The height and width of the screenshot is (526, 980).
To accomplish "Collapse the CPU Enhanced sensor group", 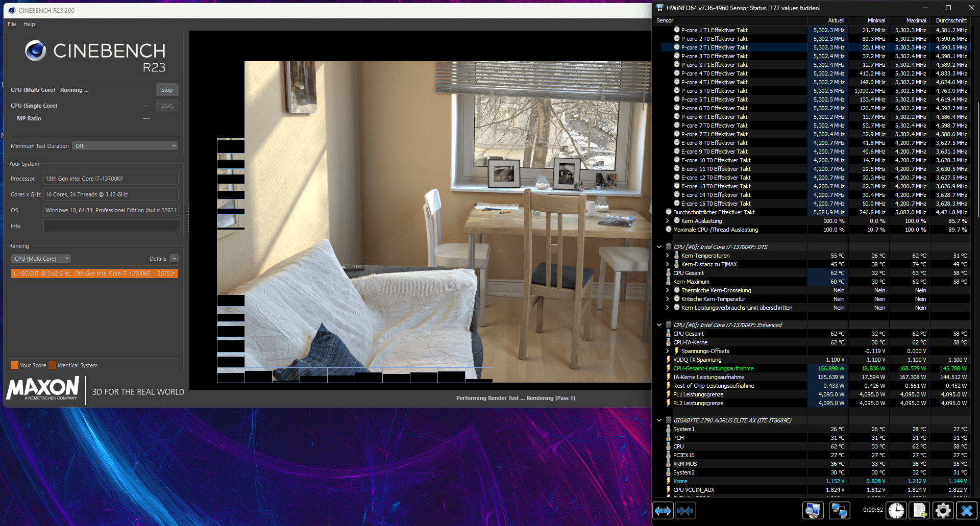I will pos(659,325).
